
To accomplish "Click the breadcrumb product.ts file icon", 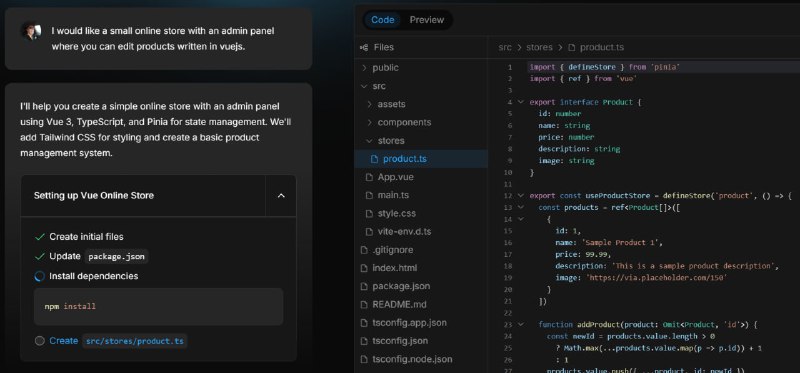I will (572, 47).
